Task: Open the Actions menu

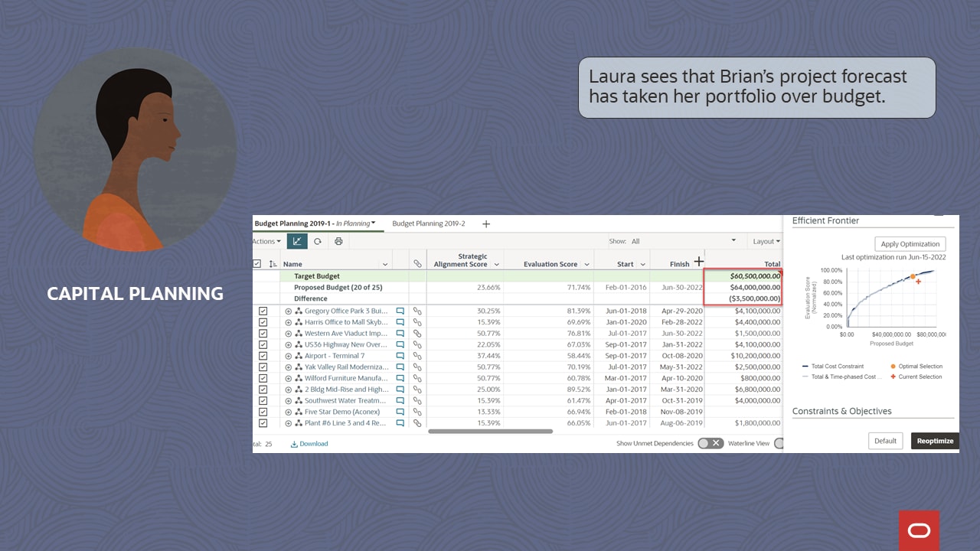Action: click(265, 241)
